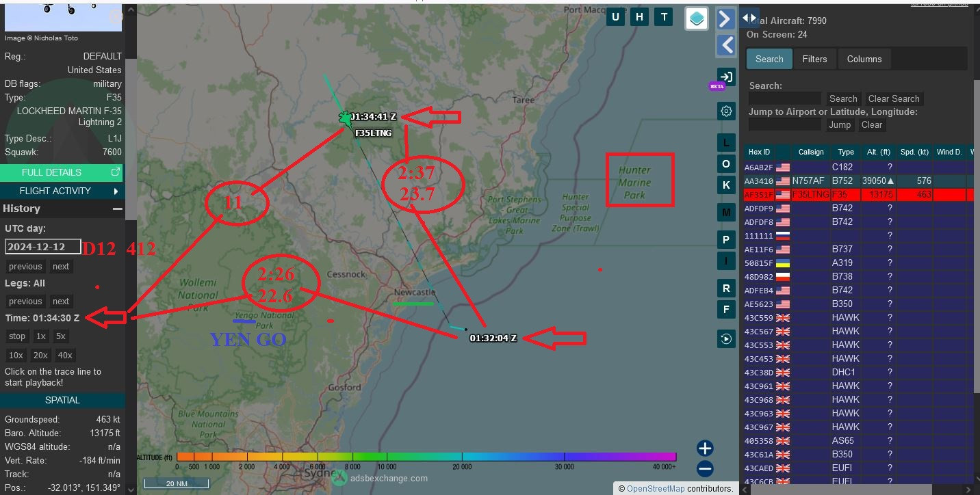Expand sidebar with the right chevron button
The image size is (980, 495).
pyautogui.click(x=726, y=18)
